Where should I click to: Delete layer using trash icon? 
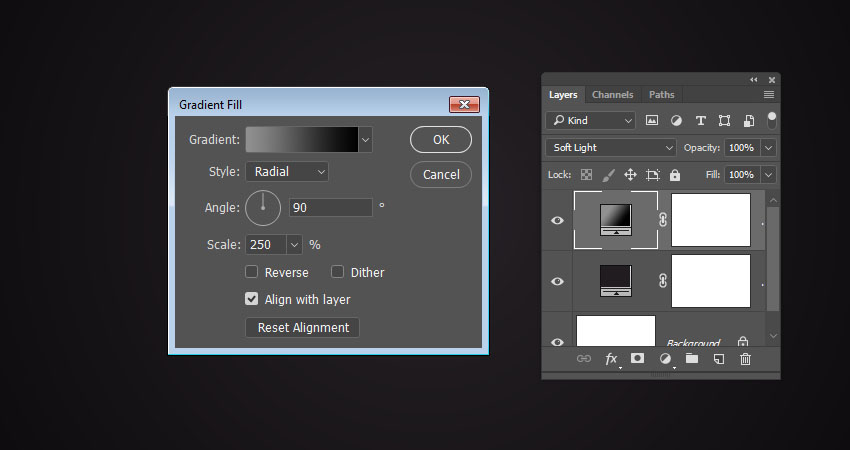(x=745, y=359)
